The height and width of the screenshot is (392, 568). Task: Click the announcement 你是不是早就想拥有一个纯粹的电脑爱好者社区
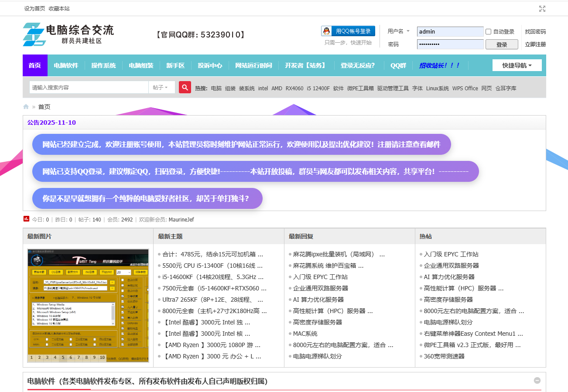147,198
